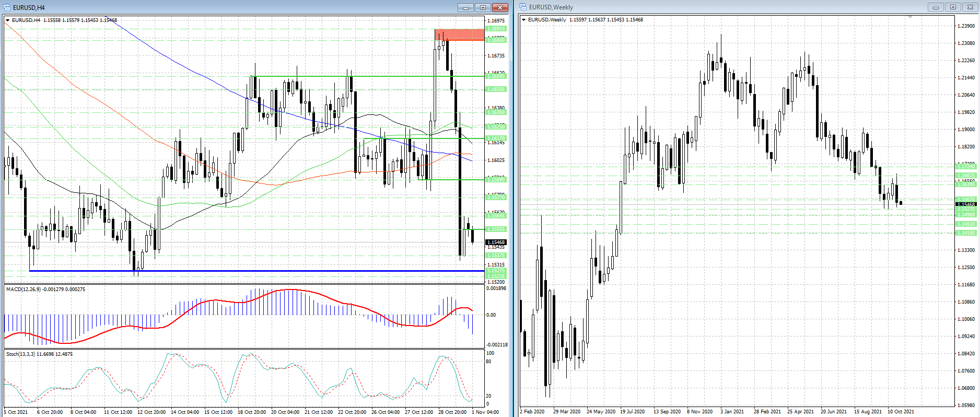Close the EURUSD,Weekly chart window
The height and width of the screenshot is (417, 980).
(x=971, y=7)
